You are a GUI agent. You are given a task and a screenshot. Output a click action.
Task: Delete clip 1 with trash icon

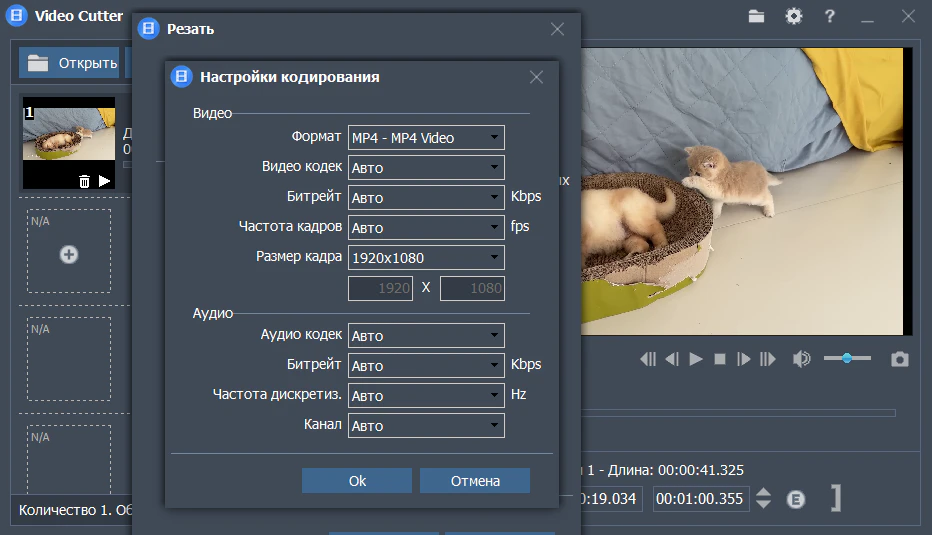click(84, 181)
